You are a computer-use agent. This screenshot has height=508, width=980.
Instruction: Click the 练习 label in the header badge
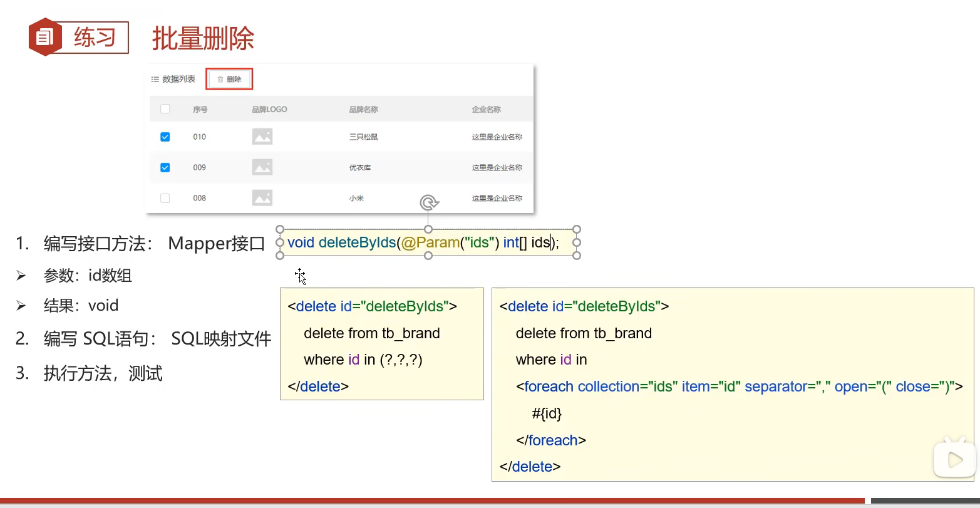(95, 38)
